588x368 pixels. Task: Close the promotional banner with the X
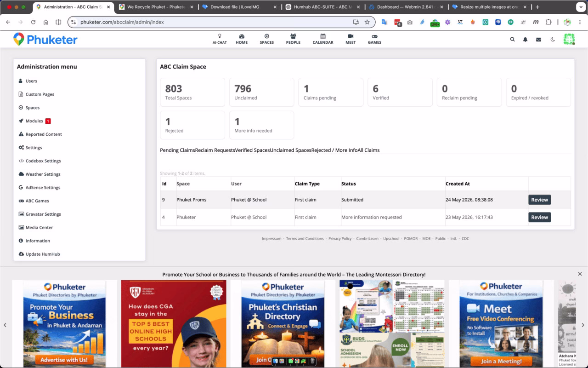pyautogui.click(x=580, y=274)
